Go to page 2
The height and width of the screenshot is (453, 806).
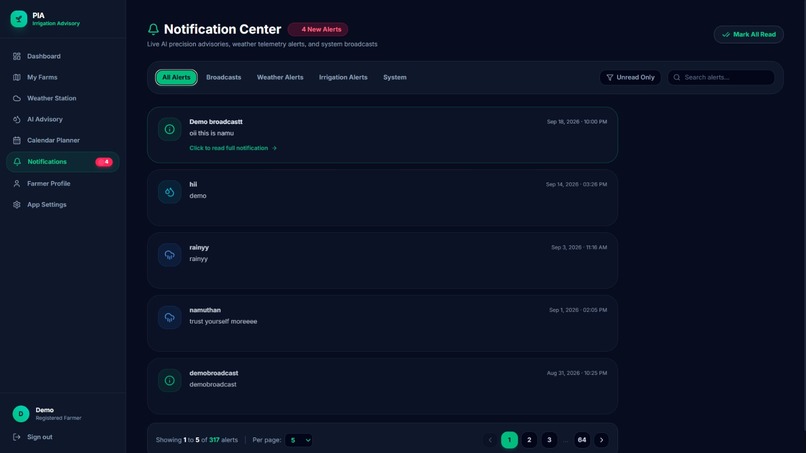[x=529, y=440]
